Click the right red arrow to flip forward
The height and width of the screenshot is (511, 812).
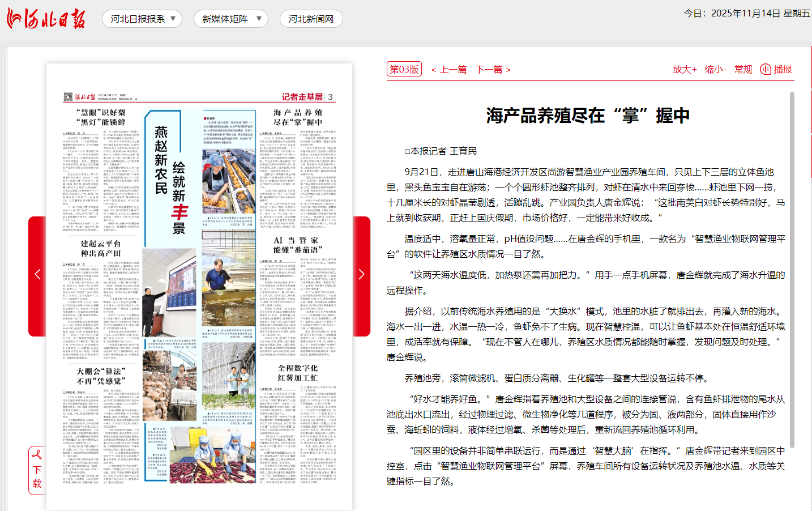361,274
